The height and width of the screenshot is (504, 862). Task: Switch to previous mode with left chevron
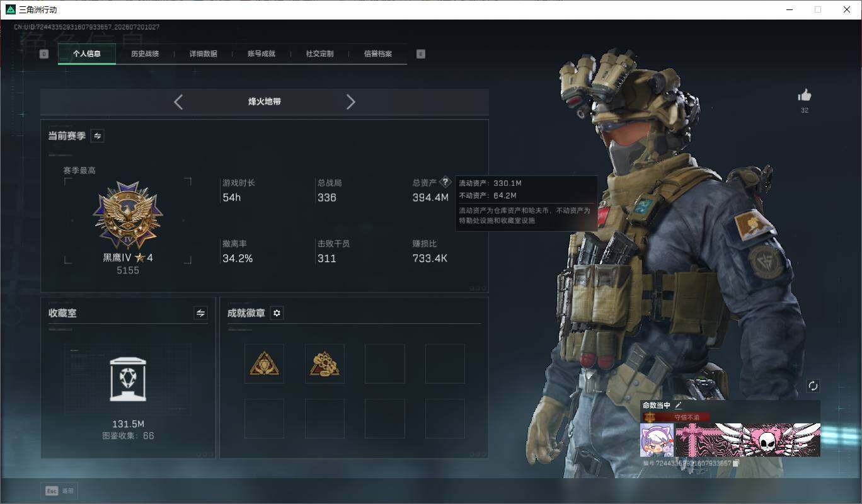pyautogui.click(x=178, y=101)
